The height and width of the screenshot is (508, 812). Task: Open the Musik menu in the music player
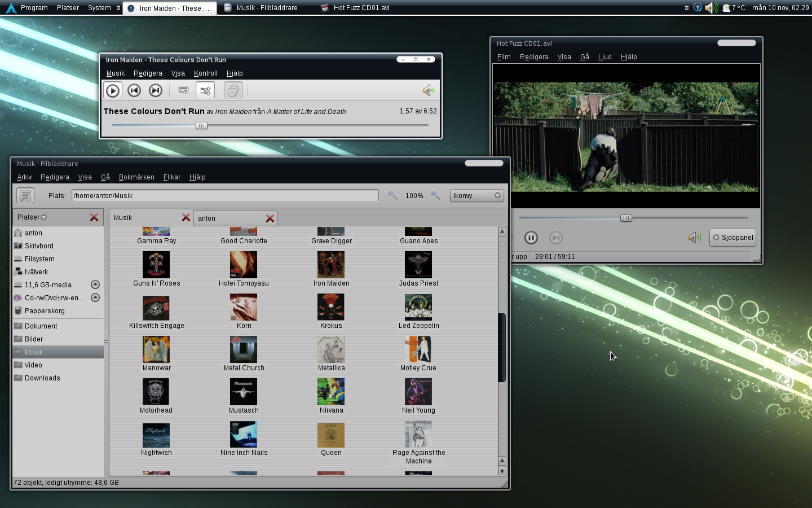point(116,73)
